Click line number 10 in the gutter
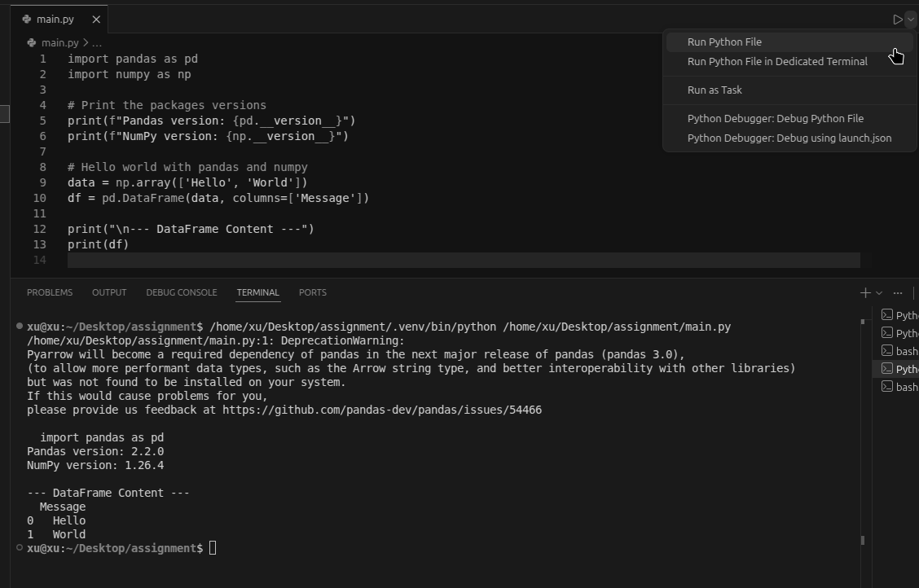The height and width of the screenshot is (588, 919). 39,198
